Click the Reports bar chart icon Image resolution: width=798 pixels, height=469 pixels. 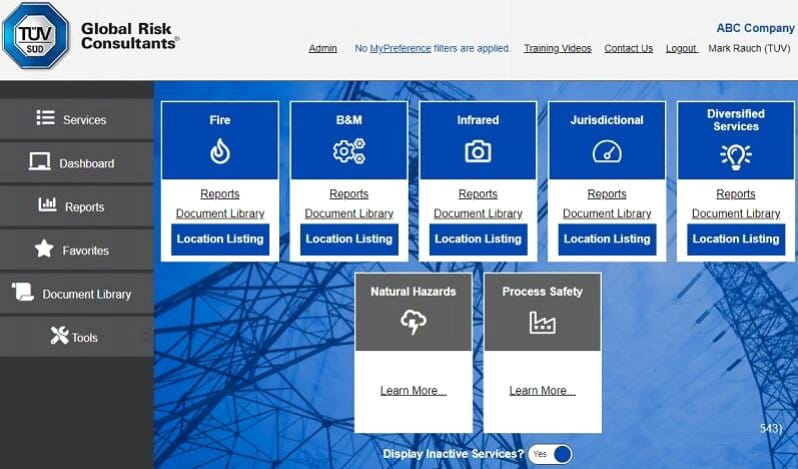[x=47, y=204]
